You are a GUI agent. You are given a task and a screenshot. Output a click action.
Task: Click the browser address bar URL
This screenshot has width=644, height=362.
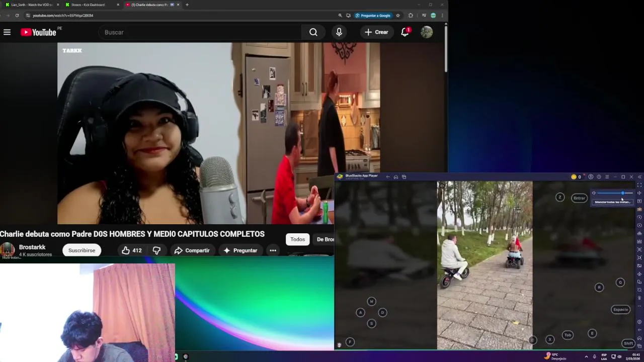point(63,16)
